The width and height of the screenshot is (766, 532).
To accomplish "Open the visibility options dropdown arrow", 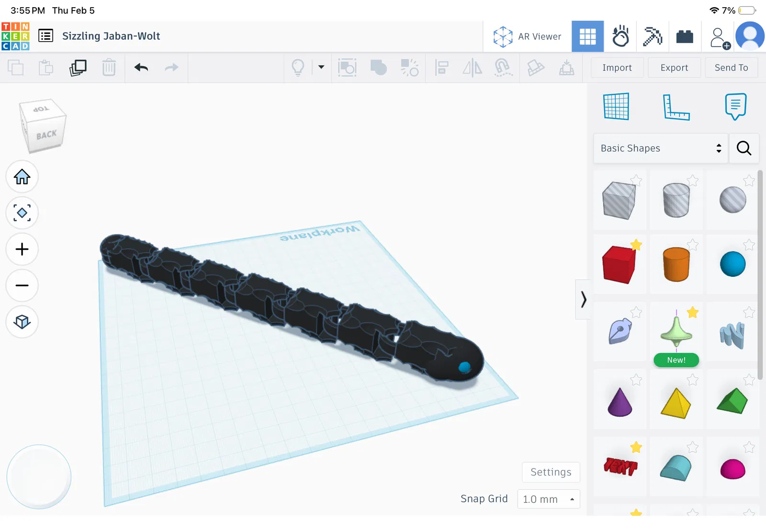I will pos(321,67).
